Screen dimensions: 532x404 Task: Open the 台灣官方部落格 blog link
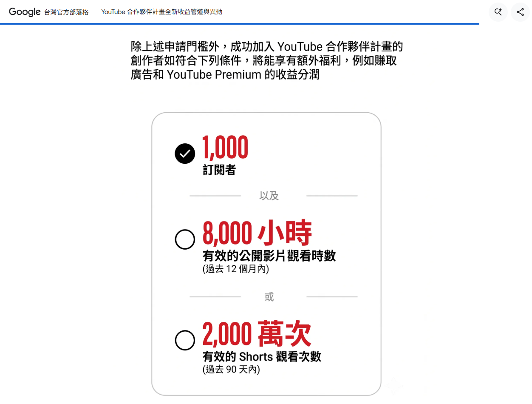(x=66, y=12)
